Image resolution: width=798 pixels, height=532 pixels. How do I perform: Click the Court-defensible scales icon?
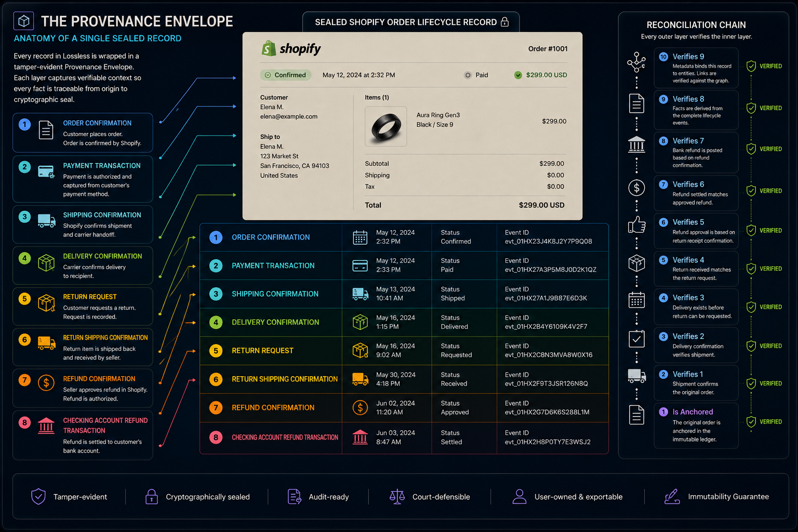pos(397,497)
